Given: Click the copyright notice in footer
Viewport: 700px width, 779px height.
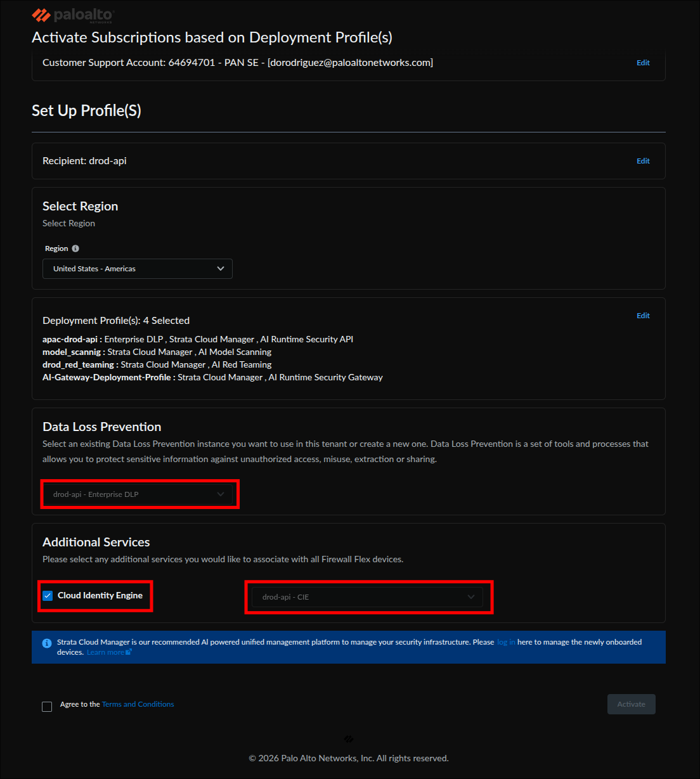Looking at the screenshot, I should point(349,758).
